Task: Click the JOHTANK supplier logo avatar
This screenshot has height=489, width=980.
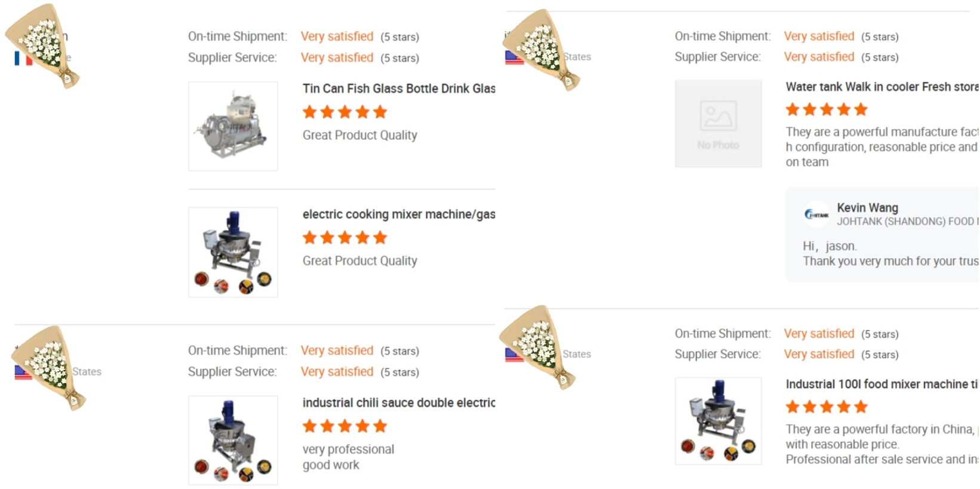Action: coord(816,214)
